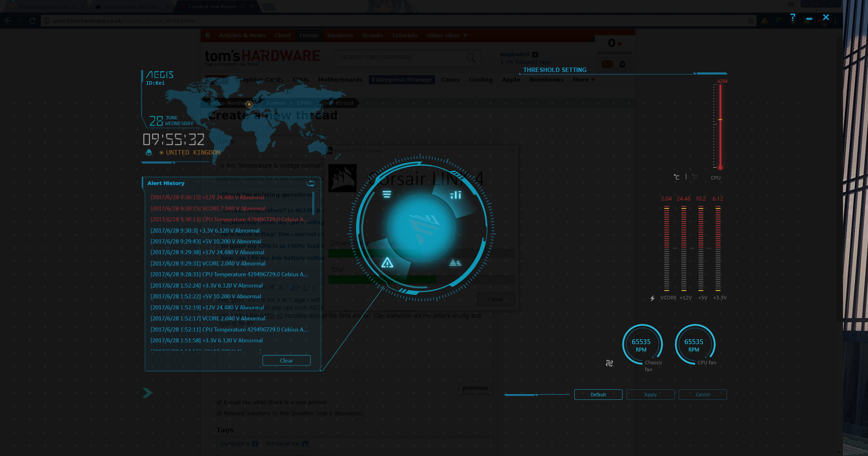
Task: Adjust the VCORE voltage threshold bar
Action: [x=666, y=248]
